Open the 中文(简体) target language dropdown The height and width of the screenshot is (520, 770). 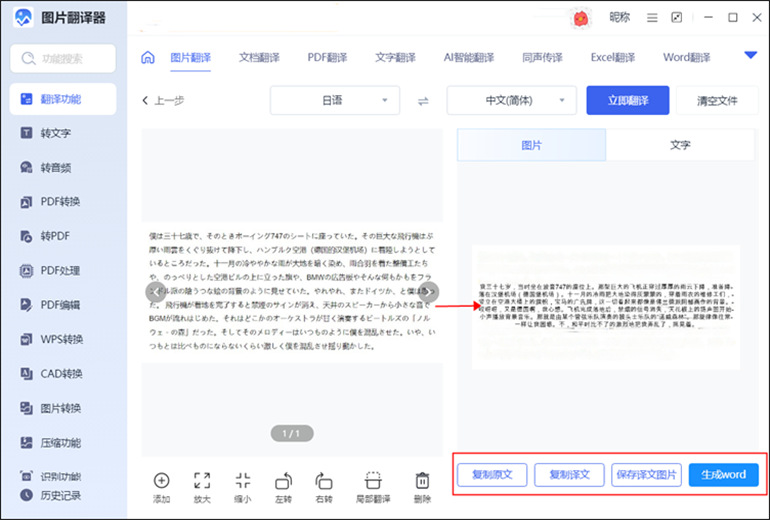tap(512, 101)
